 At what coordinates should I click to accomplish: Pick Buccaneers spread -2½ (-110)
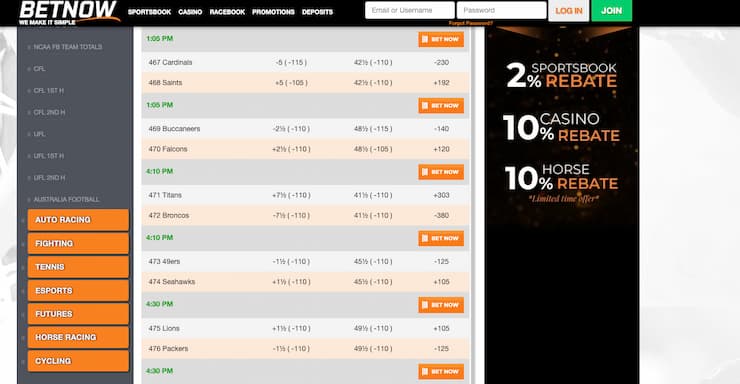point(291,129)
